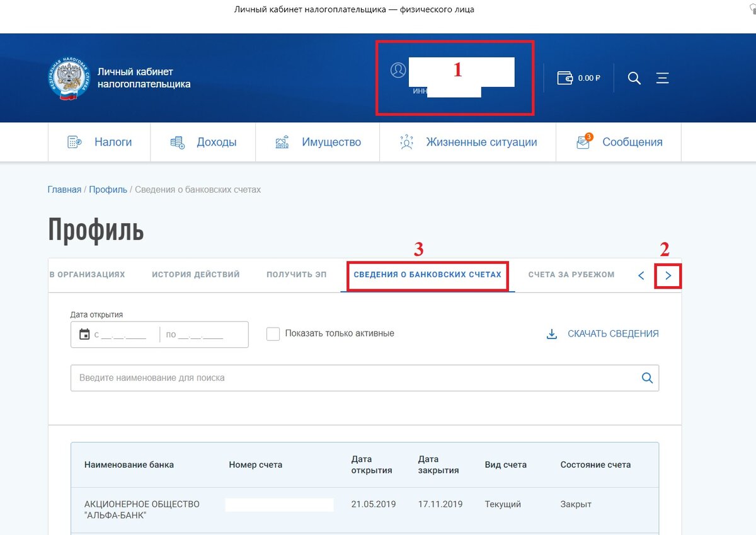This screenshot has height=535, width=756.
Task: Click the 17.11.2019 closing date cell
Action: (x=440, y=504)
